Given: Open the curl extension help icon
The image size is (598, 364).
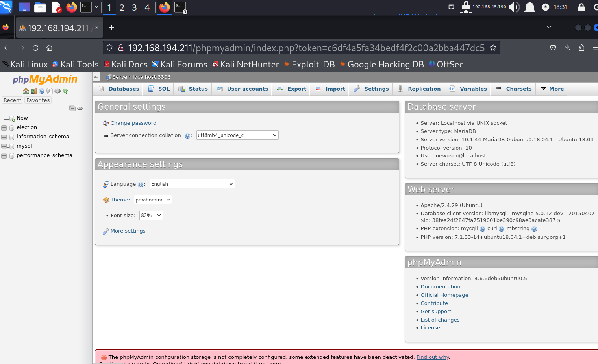Looking at the screenshot, I should pos(502,229).
